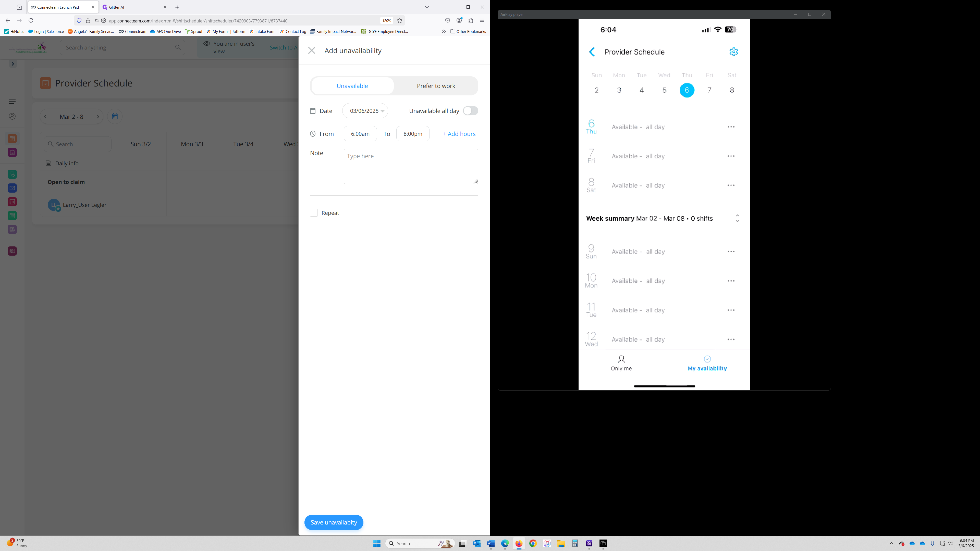
Task: Open options for Fri 7 availability
Action: 731,156
